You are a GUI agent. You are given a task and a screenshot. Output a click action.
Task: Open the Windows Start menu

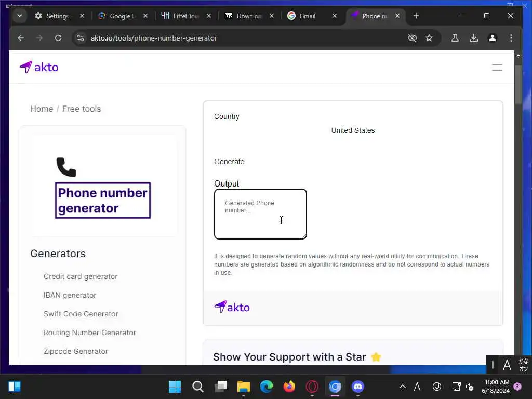tap(175, 387)
